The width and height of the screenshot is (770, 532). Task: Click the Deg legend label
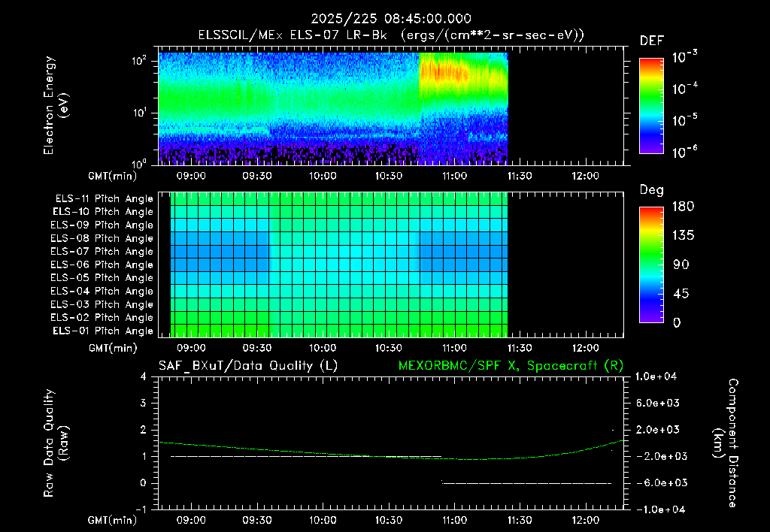[x=652, y=190]
